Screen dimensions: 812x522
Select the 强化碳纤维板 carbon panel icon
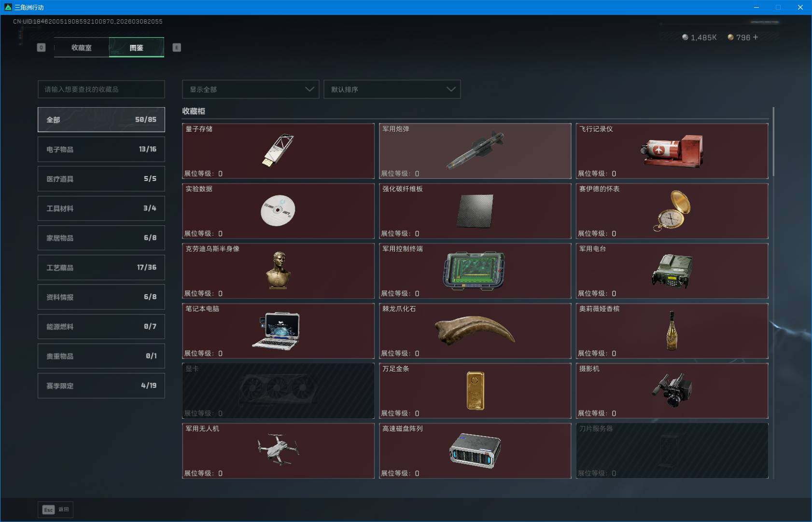point(475,211)
